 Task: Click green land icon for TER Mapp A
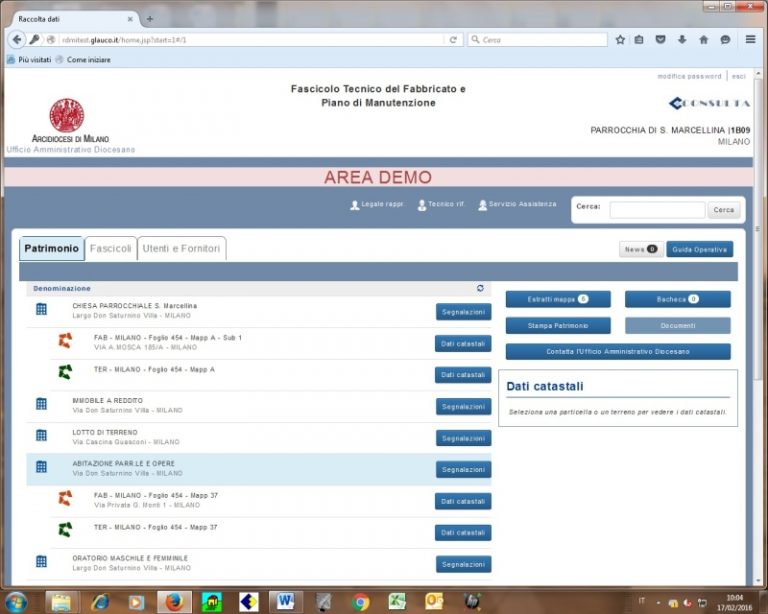pos(65,372)
